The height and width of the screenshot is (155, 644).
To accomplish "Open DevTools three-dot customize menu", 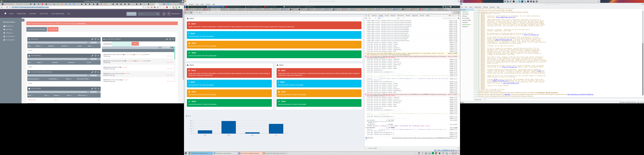I will point(456,16).
